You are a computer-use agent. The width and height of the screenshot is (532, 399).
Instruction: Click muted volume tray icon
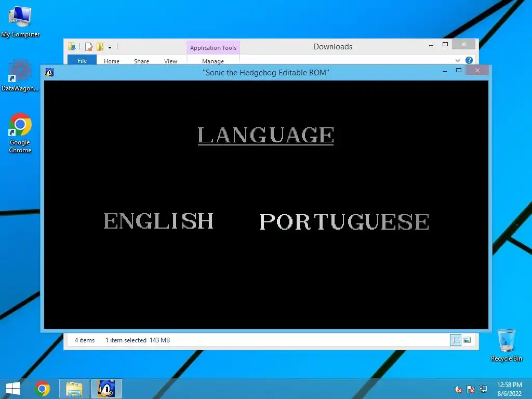[458, 389]
